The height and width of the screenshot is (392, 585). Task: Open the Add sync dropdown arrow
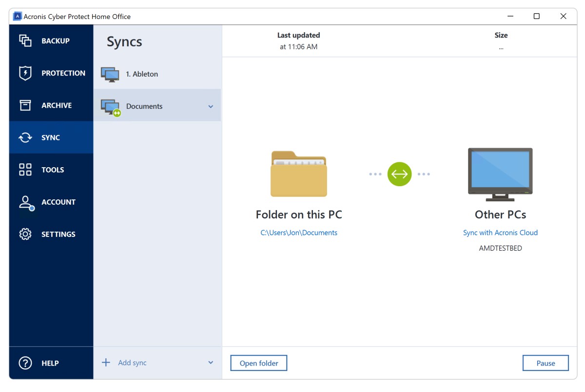point(211,363)
